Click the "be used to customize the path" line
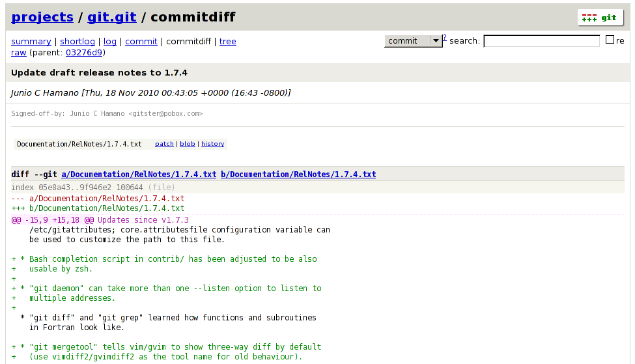 tap(127, 240)
